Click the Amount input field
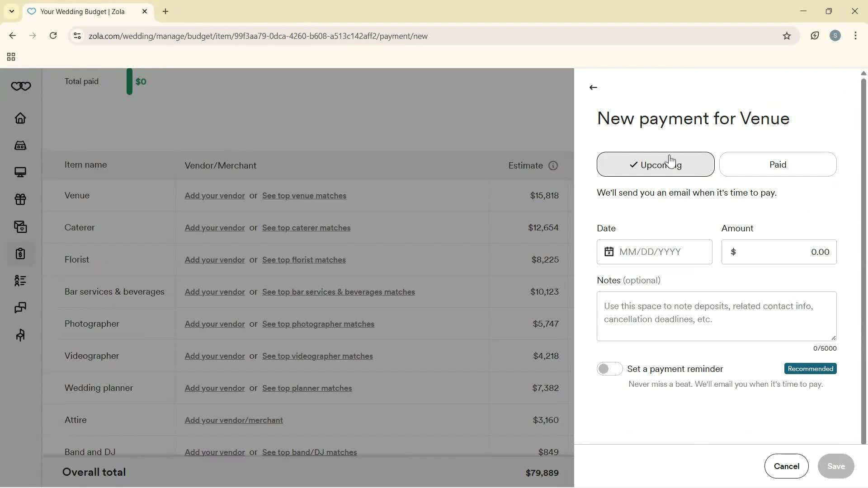 tap(778, 252)
